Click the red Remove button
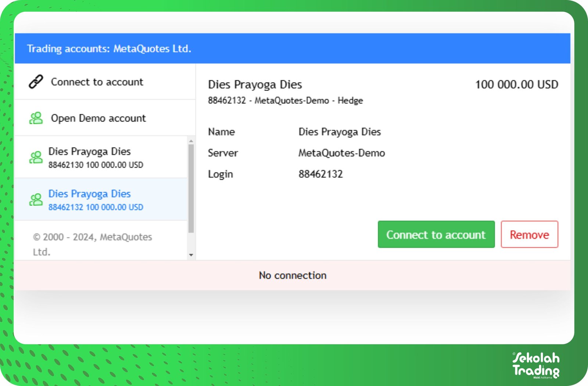This screenshot has width=588, height=386. tap(529, 234)
